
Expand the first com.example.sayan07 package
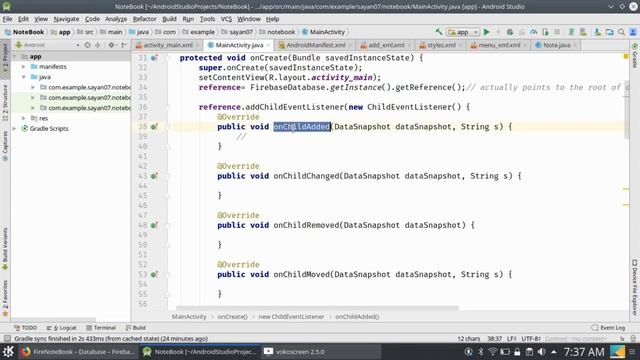[x=33, y=87]
